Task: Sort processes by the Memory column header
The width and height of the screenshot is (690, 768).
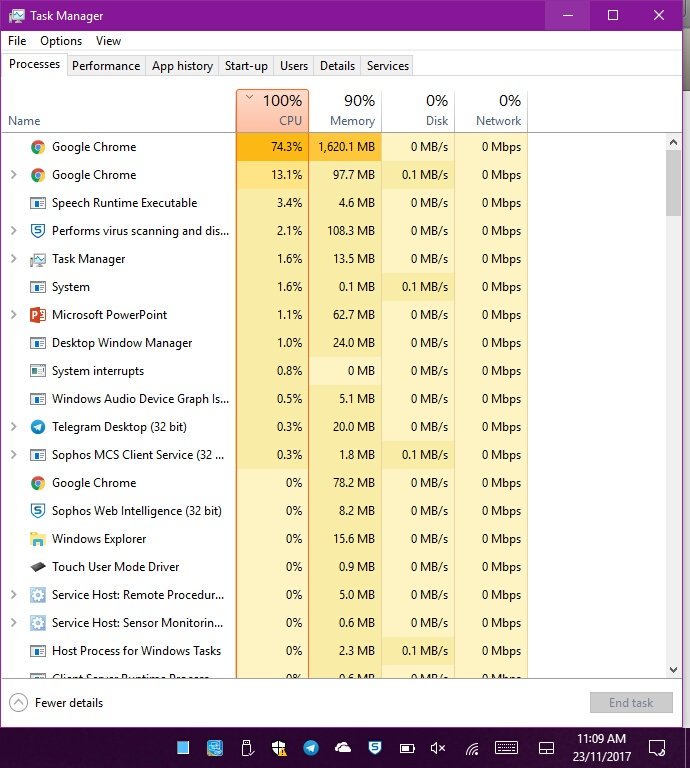Action: [x=345, y=111]
